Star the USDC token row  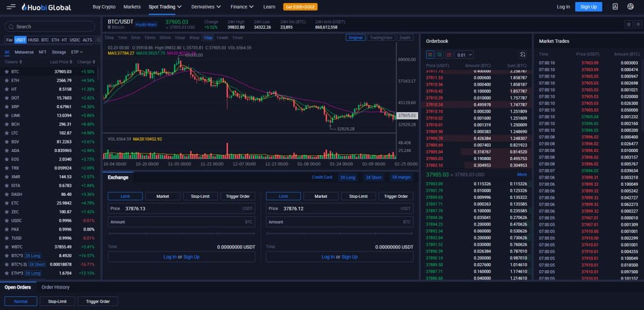click(x=6, y=220)
